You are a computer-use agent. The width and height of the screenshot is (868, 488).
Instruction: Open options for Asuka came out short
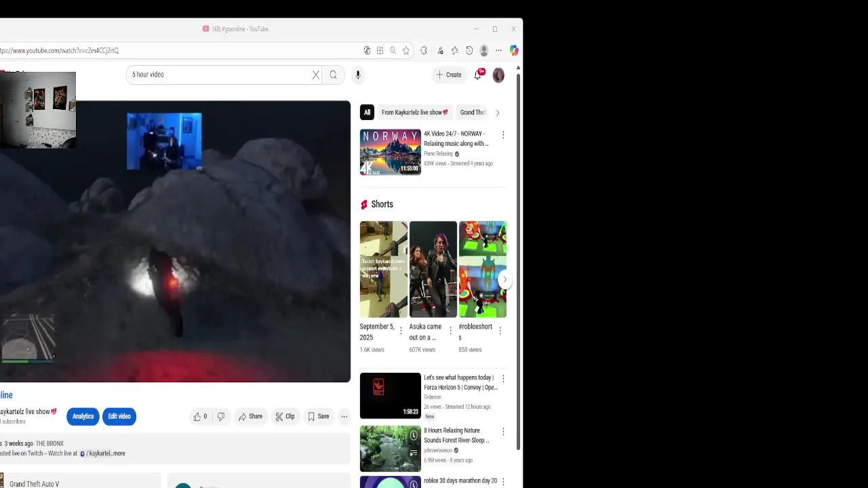click(450, 331)
